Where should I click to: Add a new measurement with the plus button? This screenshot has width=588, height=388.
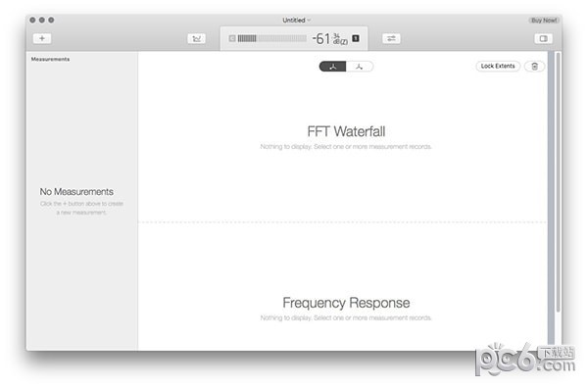click(42, 38)
